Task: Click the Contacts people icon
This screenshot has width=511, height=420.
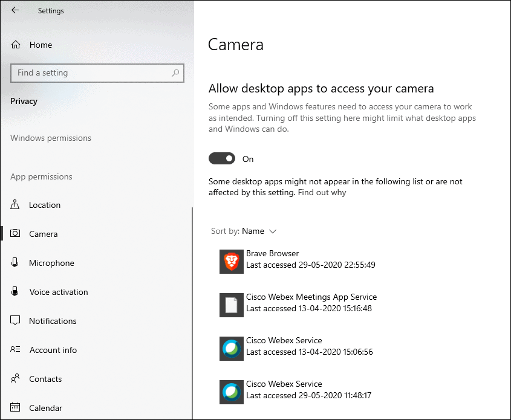Action: [15, 378]
